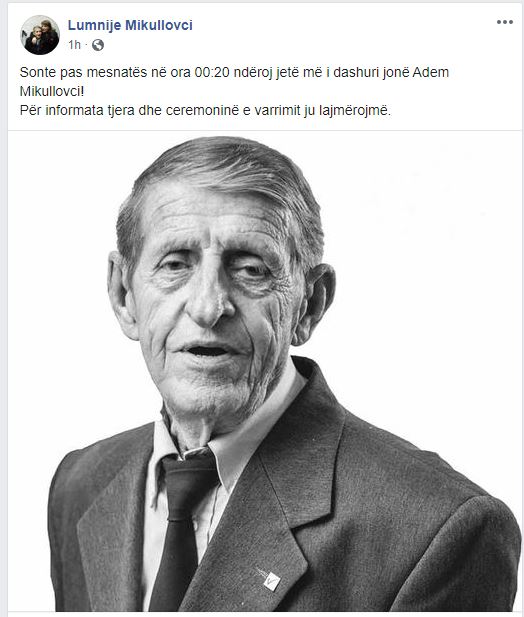Open the Lumnije Mikullovci profile name link

coord(130,25)
